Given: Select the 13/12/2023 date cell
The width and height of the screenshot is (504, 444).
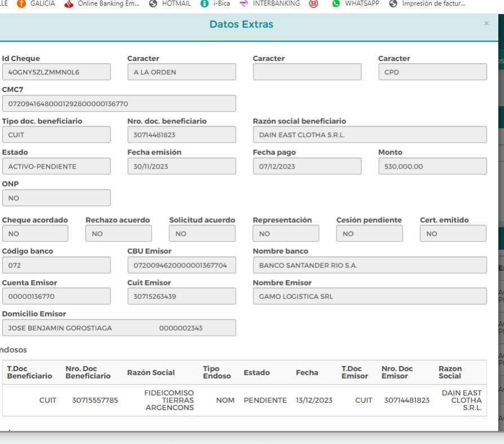Looking at the screenshot, I should (x=314, y=401).
